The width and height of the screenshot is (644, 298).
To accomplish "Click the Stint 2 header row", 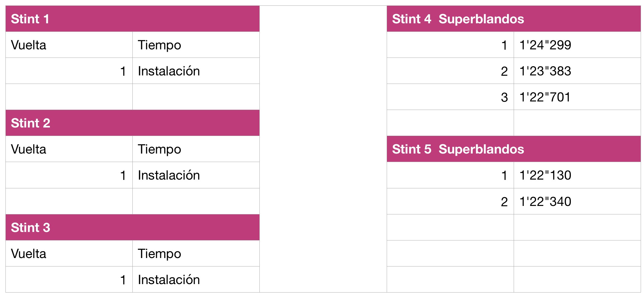I will [x=132, y=123].
